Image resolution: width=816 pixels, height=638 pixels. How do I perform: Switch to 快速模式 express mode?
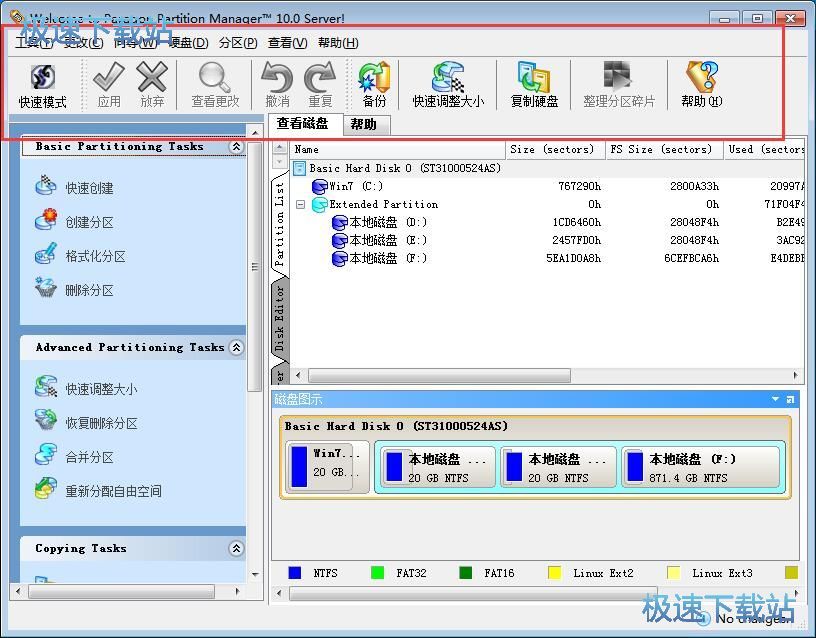coord(43,85)
